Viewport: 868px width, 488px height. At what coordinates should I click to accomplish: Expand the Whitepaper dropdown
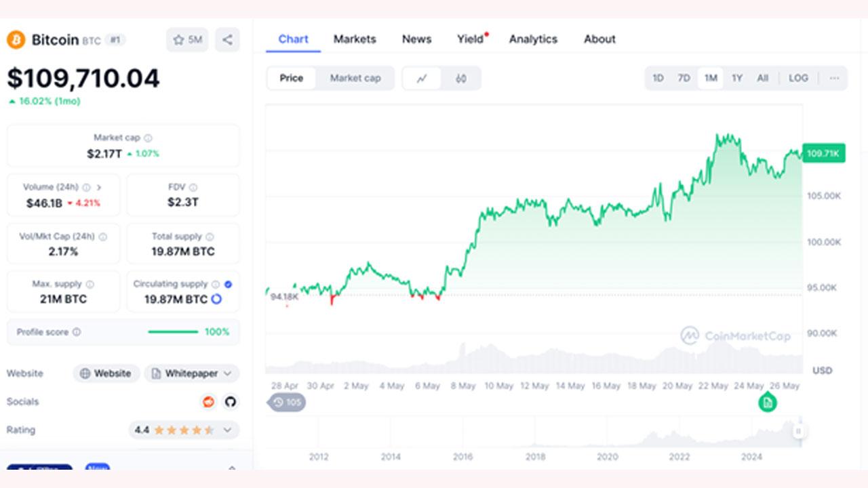(x=227, y=373)
